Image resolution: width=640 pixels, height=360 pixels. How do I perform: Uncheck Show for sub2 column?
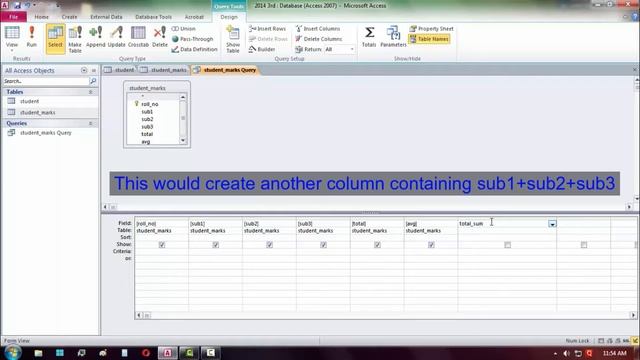tap(270, 244)
